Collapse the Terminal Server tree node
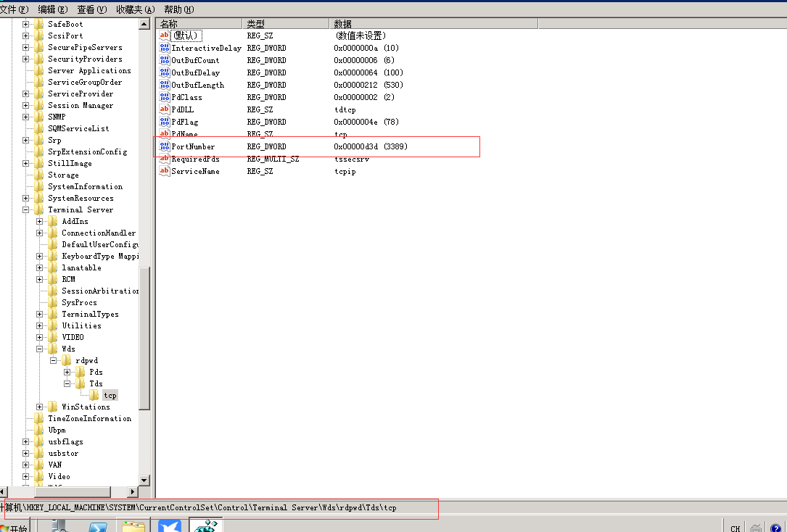The height and width of the screenshot is (532, 787). pyautogui.click(x=26, y=209)
